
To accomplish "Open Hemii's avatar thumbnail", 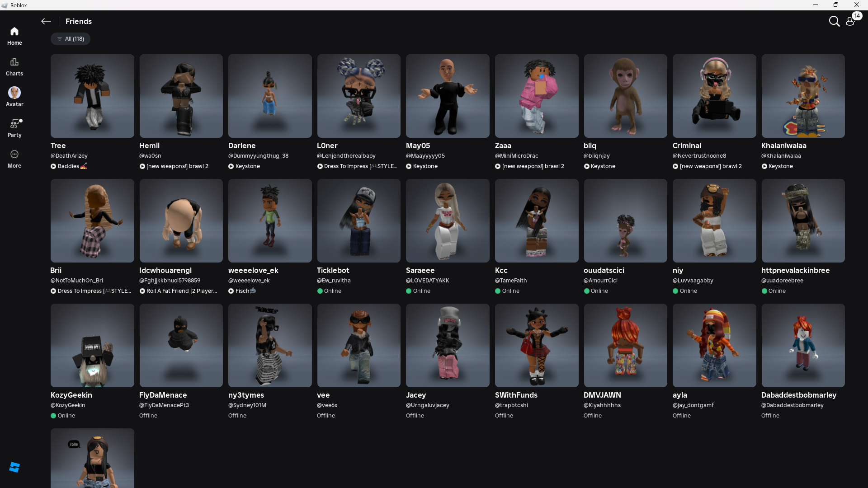I will coord(181,96).
